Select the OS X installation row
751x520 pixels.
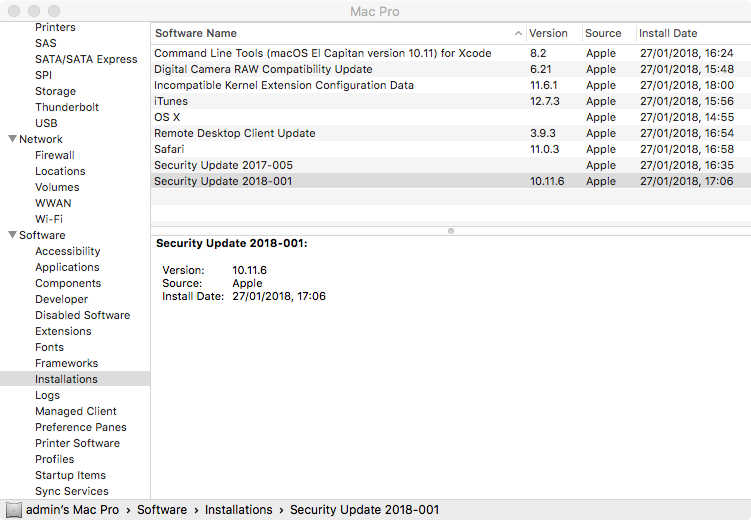451,117
